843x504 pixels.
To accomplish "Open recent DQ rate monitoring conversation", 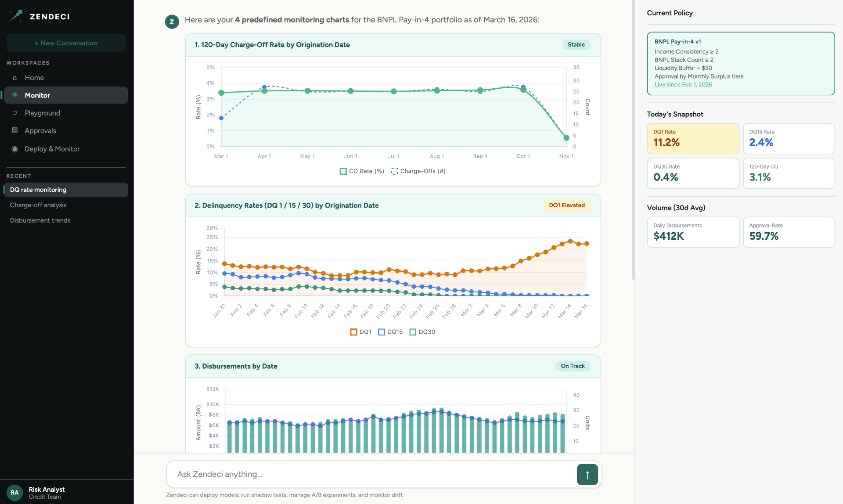I will [x=66, y=190].
